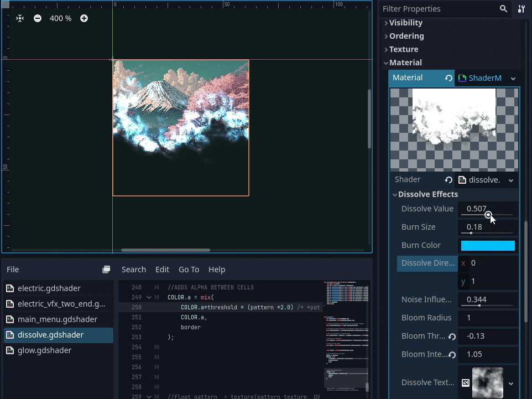532x399 pixels.
Task: Click the Noise Influence slider field
Action: (x=488, y=300)
